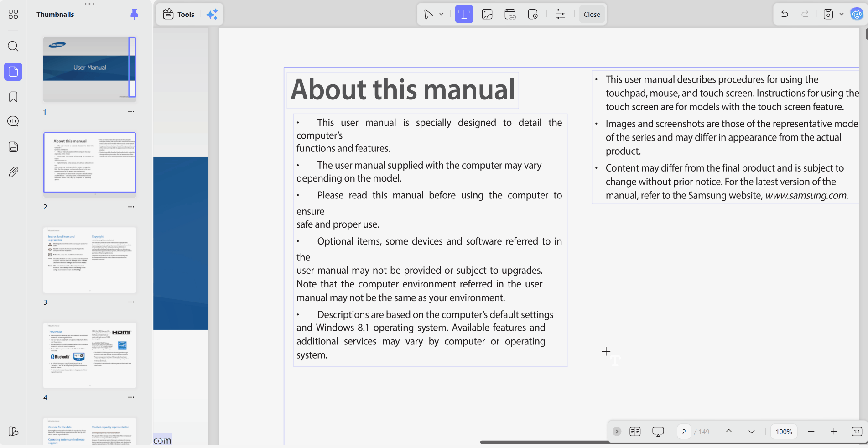The image size is (868, 448).
Task: Click the About this manual heading
Action: tap(403, 89)
